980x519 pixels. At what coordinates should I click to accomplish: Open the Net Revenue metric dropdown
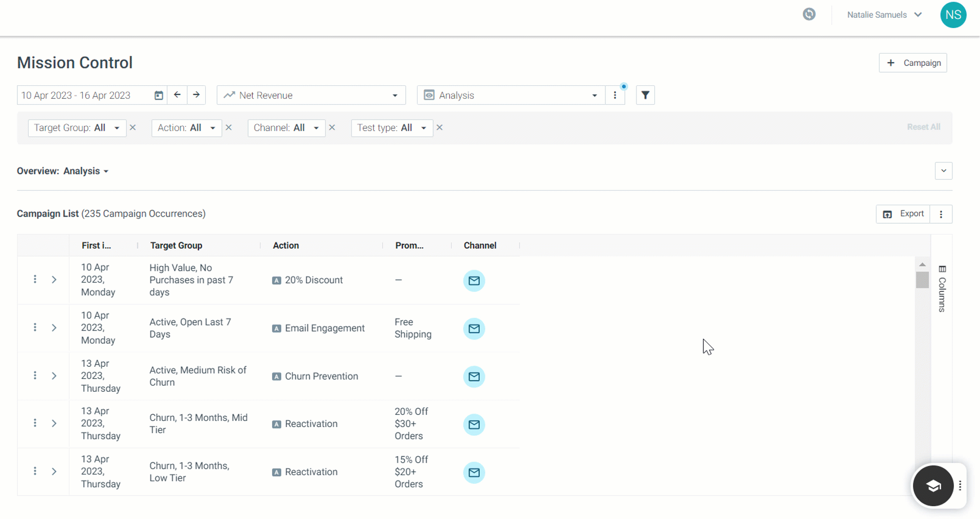(311, 96)
